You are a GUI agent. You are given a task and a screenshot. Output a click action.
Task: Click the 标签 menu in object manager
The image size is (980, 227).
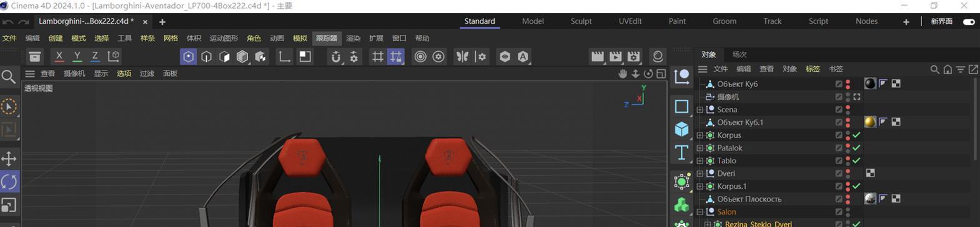click(x=813, y=69)
